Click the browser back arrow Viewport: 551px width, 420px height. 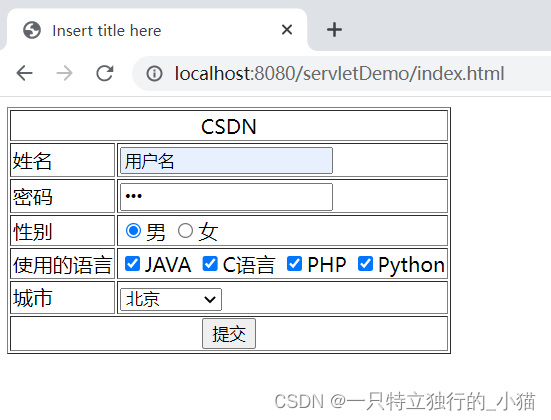pos(25,73)
